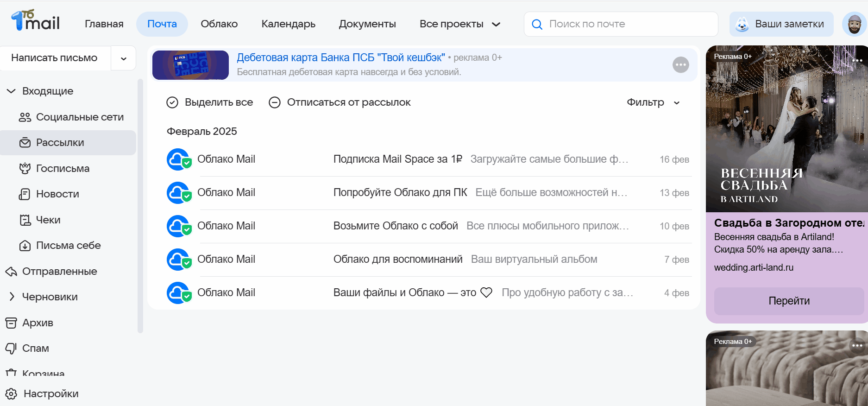Open the Фильтр dropdown
Viewport: 868px width, 406px height.
653,102
